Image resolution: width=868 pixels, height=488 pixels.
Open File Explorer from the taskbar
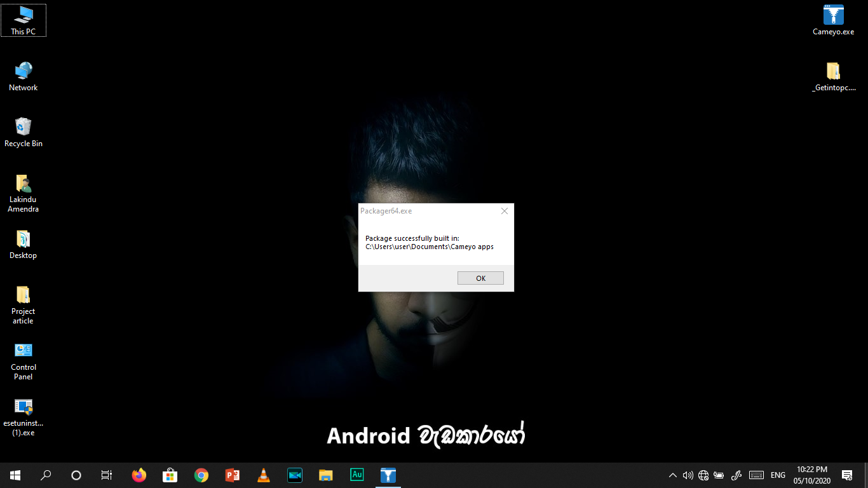(325, 475)
